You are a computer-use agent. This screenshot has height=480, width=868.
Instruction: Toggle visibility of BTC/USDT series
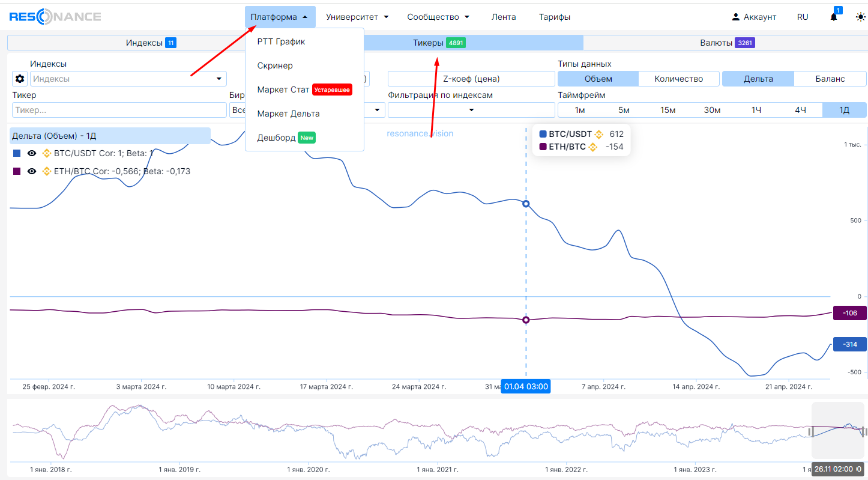[32, 153]
